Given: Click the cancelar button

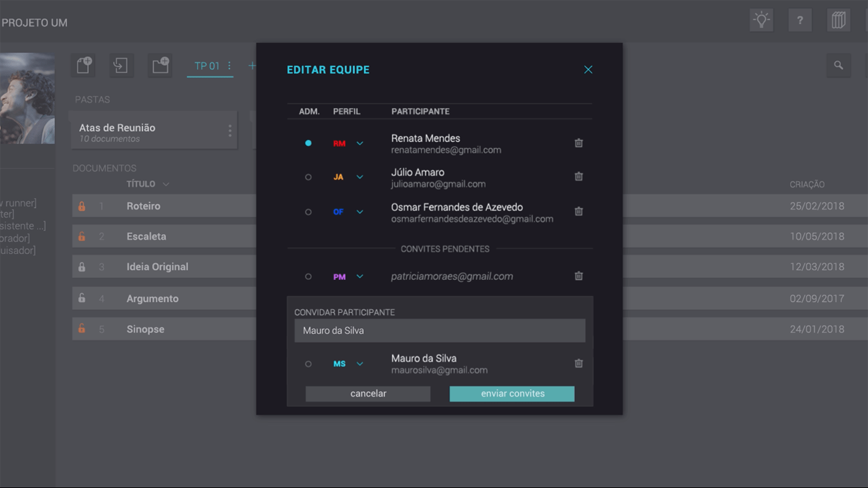Looking at the screenshot, I should [x=368, y=394].
